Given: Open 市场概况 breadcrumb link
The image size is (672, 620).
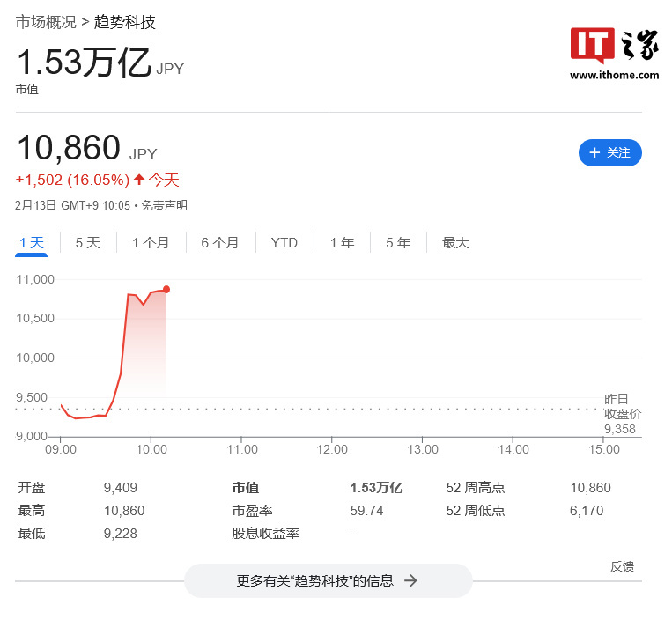Looking at the screenshot, I should (x=46, y=22).
